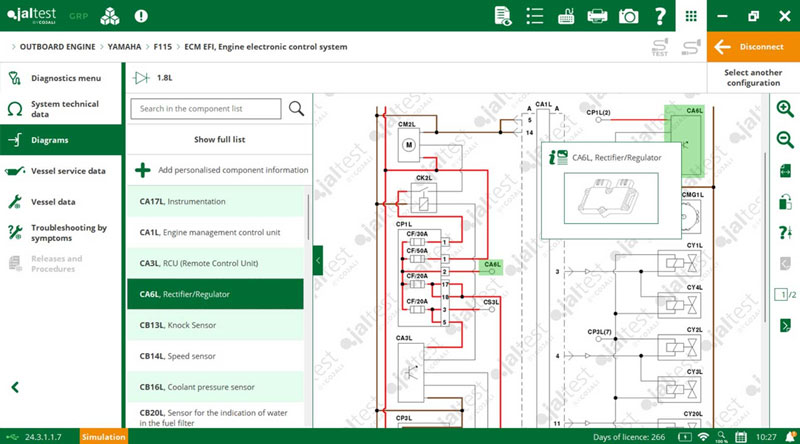
Task: Click the component list search field
Action: (206, 109)
